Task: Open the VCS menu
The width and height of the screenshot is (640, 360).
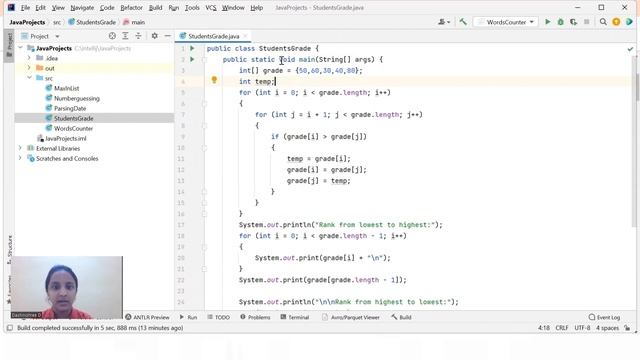Action: tap(211, 8)
